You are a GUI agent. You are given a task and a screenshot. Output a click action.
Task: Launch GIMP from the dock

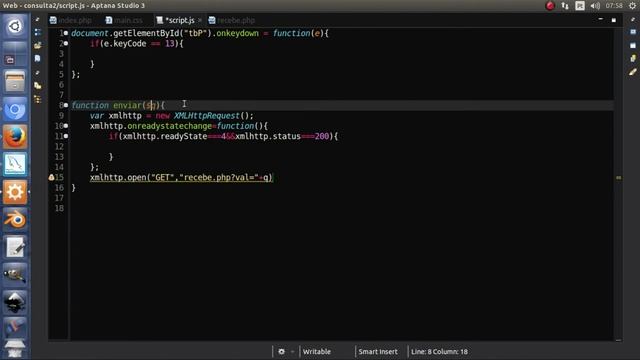(15, 275)
